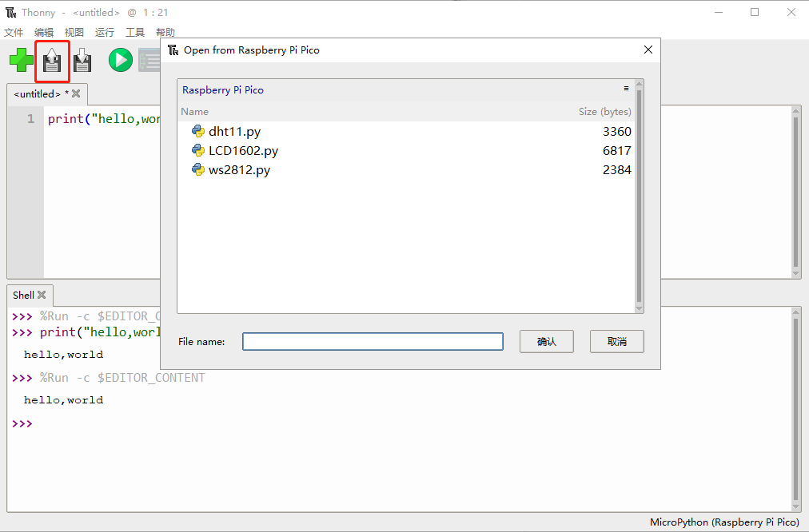Click the Name column header

pos(194,111)
